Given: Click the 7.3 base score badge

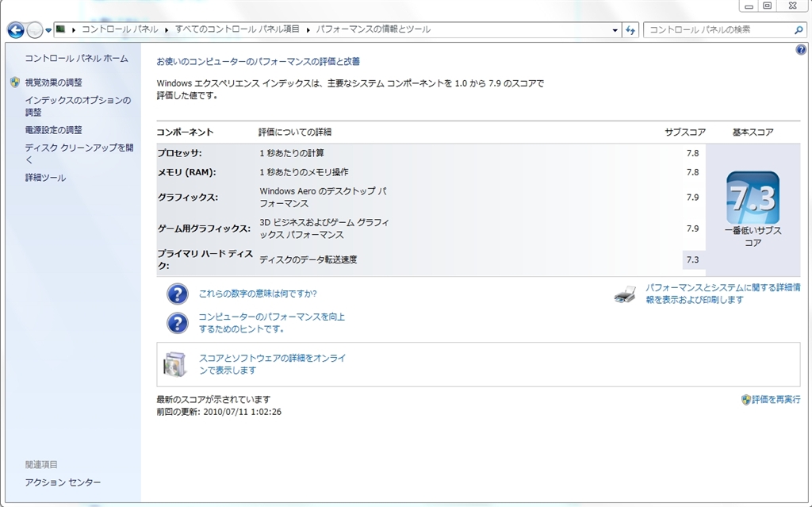Looking at the screenshot, I should pyautogui.click(x=753, y=198).
